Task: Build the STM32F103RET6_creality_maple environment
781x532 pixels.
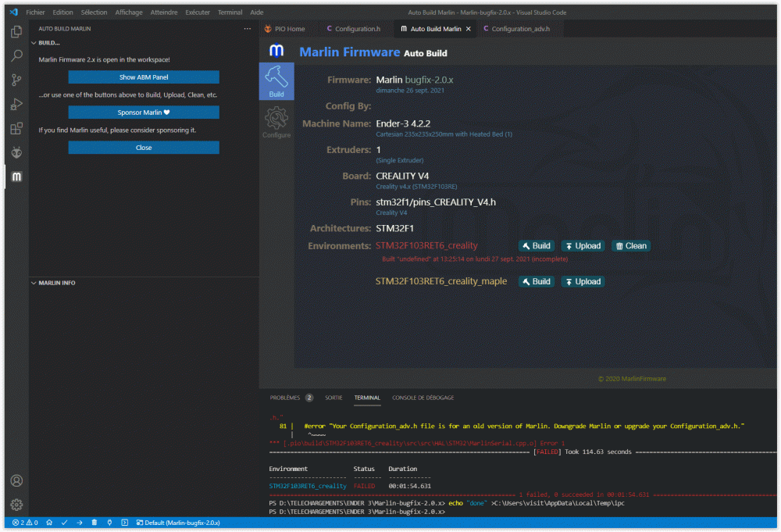Action: (x=537, y=282)
